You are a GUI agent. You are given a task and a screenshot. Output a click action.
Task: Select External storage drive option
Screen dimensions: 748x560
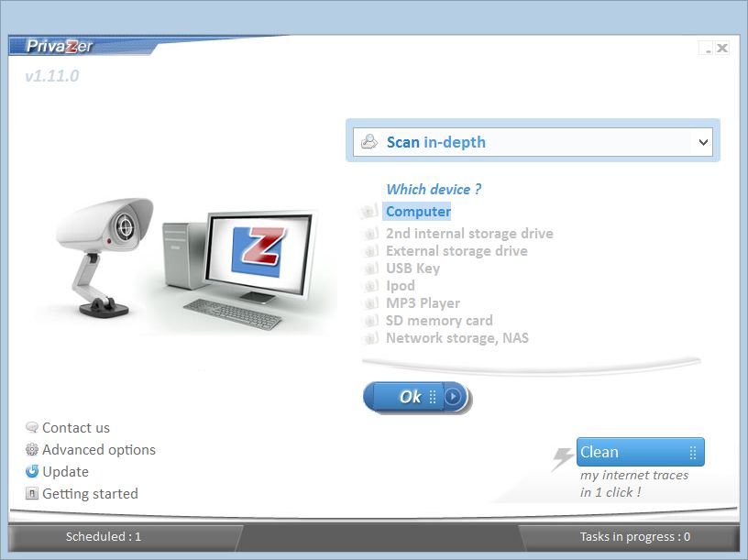(456, 251)
